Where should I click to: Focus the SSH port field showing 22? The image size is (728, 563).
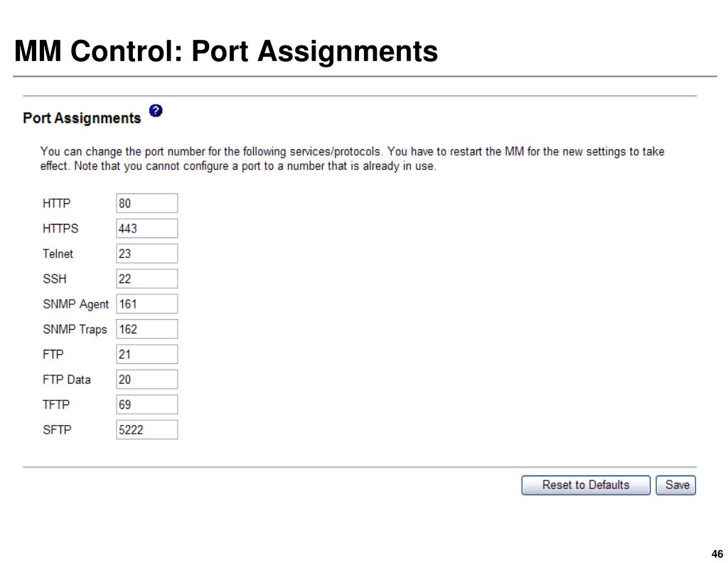click(x=146, y=279)
